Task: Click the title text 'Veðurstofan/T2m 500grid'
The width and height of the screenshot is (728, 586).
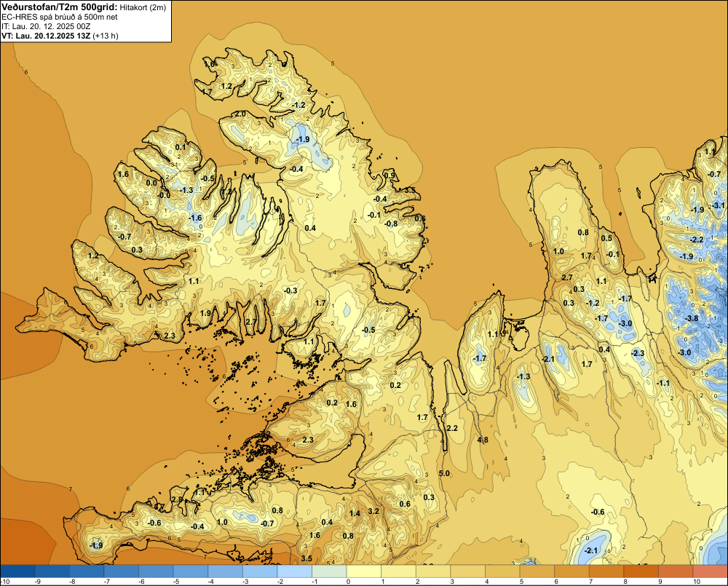Action: tap(59, 7)
